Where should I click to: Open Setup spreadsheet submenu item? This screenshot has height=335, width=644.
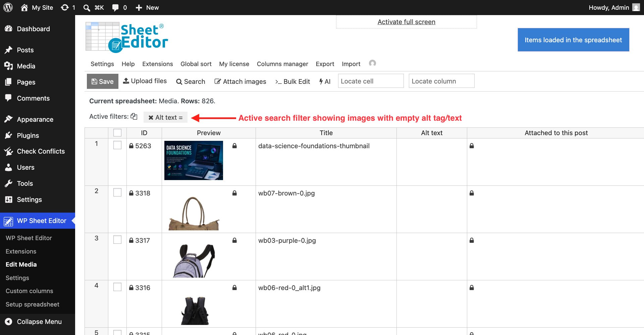tap(33, 304)
